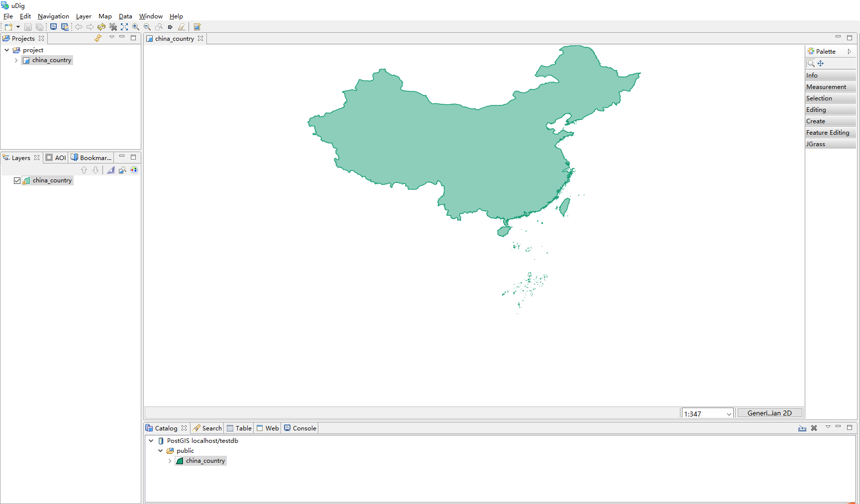Save the map with the save icon
Viewport: 860px width, 504px height.
[x=28, y=27]
